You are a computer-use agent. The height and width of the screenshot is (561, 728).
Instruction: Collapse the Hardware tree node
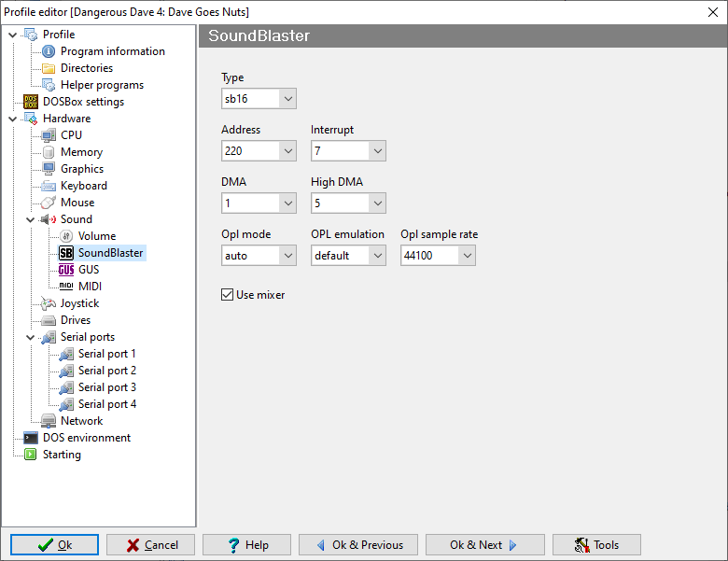[x=13, y=119]
